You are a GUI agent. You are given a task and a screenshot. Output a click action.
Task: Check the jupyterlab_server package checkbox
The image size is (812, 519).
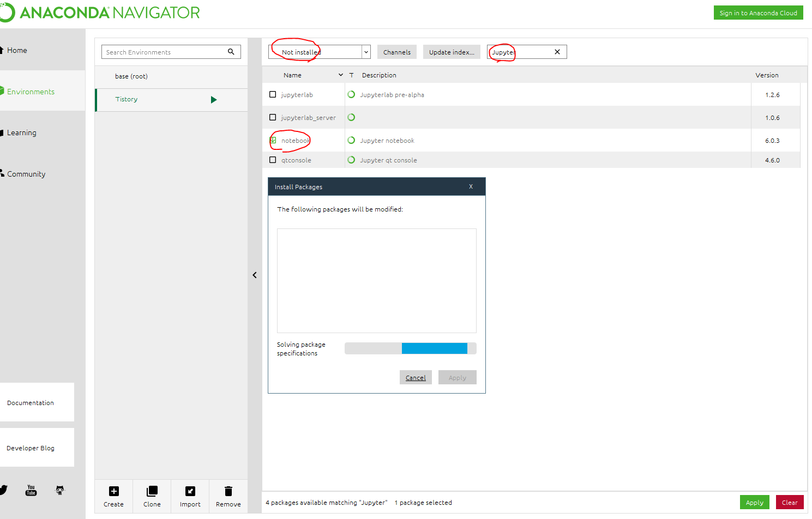pos(273,117)
